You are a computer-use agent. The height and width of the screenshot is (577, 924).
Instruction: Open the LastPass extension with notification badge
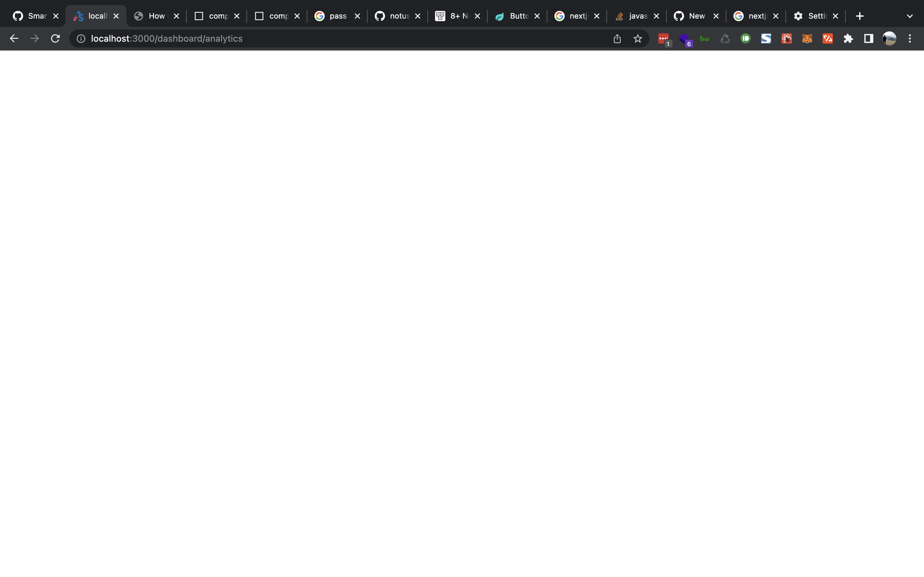pos(663,38)
